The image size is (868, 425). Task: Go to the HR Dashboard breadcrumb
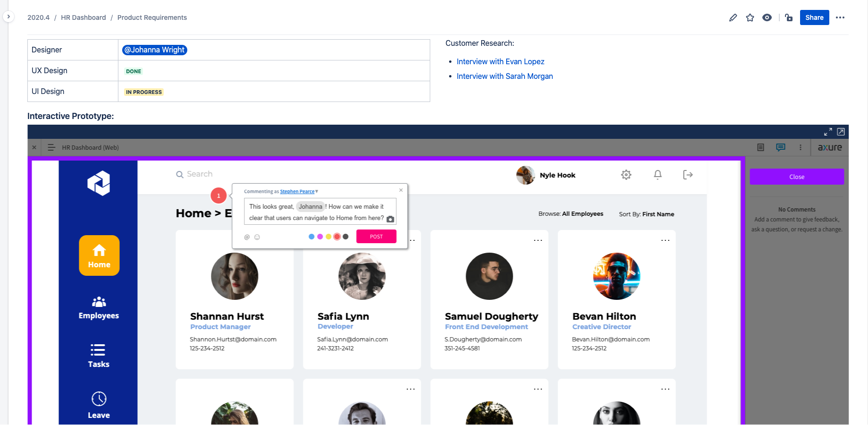[83, 17]
